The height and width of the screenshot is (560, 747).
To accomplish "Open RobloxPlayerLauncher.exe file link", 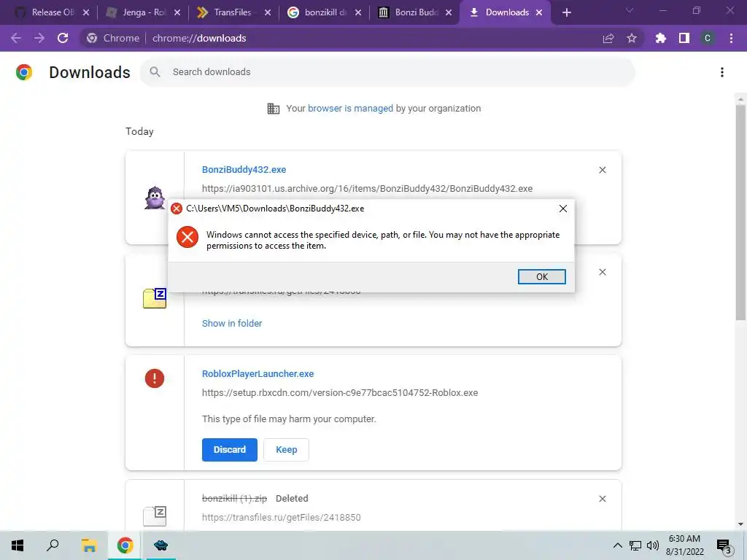I will [258, 374].
